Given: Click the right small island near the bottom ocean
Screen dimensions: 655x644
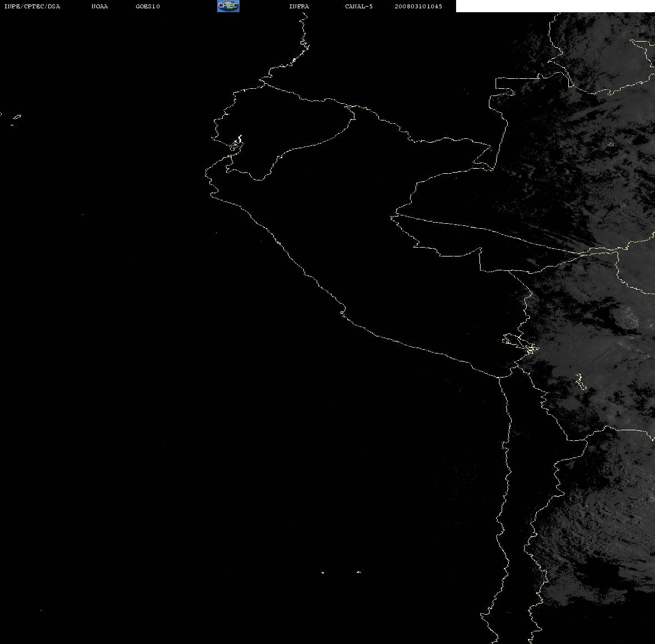Looking at the screenshot, I should 358,572.
